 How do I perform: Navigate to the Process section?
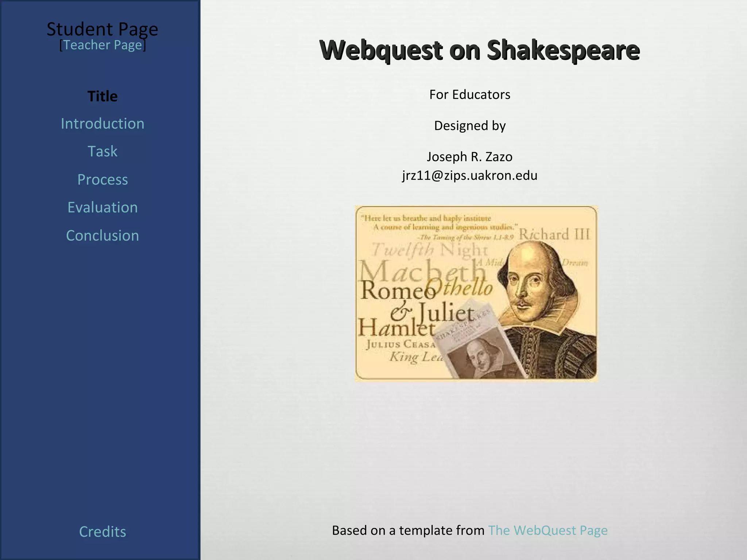point(102,180)
